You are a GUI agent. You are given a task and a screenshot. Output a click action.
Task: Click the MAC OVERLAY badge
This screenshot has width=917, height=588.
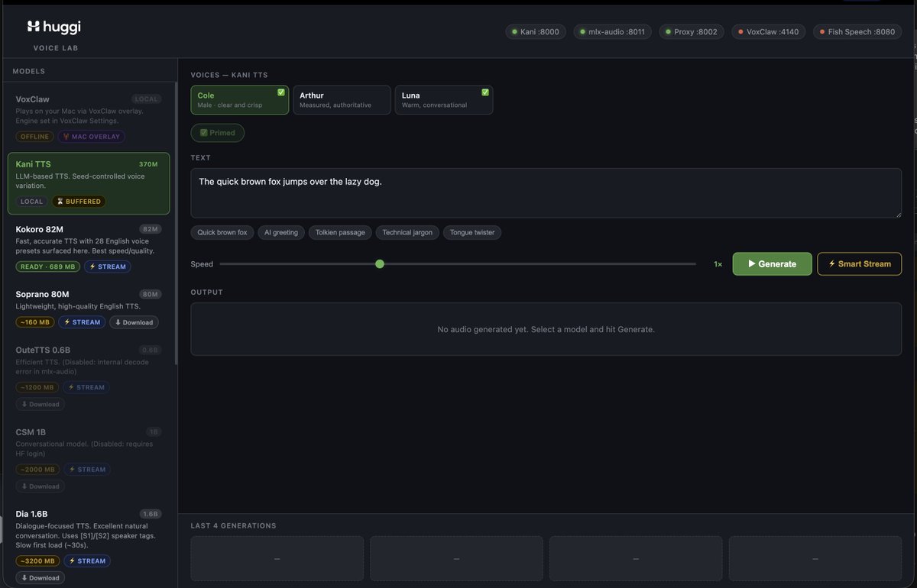[92, 137]
